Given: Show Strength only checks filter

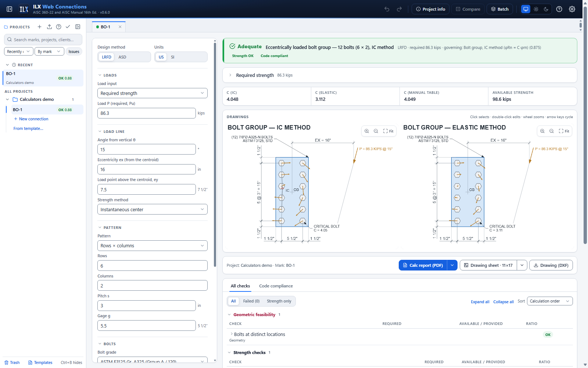Looking at the screenshot, I should click(x=279, y=301).
